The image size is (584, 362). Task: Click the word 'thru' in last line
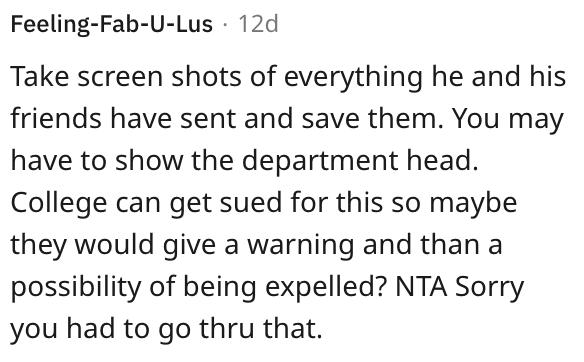227,328
